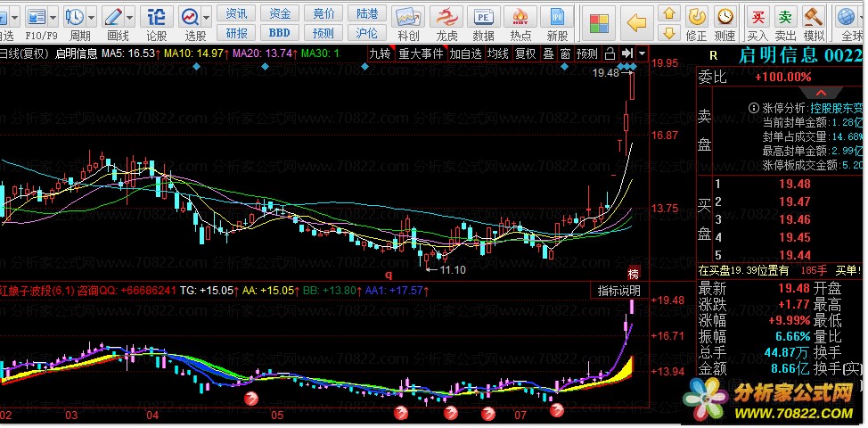Click the 周期 clock icon
The width and height of the screenshot is (868, 428).
point(74,17)
